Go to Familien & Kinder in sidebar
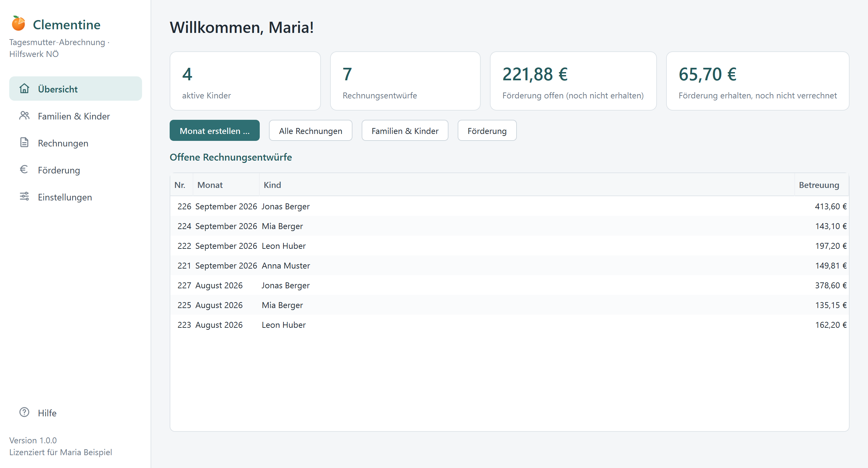Screen dimensions: 868x468 click(x=76, y=116)
